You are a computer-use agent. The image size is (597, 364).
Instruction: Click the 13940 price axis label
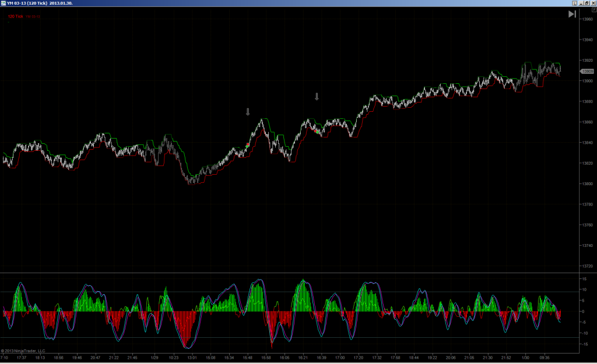[x=588, y=40]
